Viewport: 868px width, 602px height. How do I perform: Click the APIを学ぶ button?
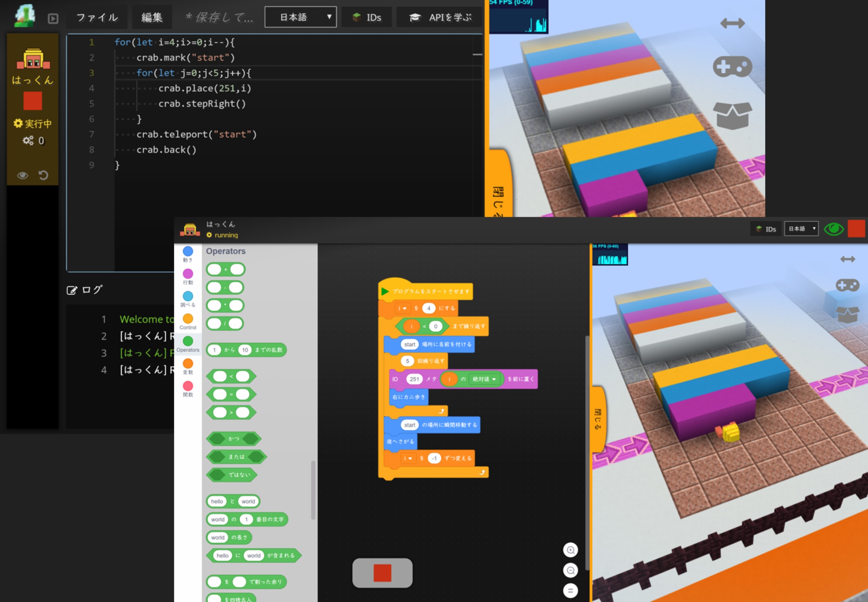coord(440,17)
